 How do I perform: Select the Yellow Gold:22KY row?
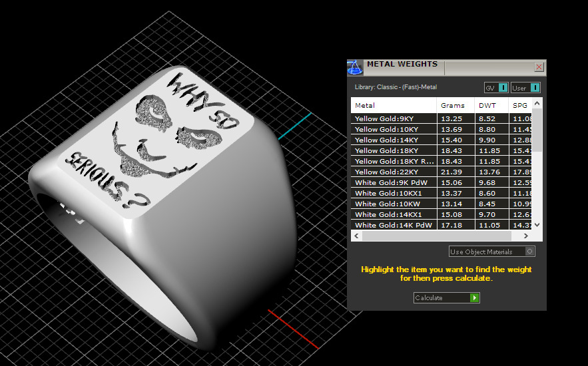point(441,172)
